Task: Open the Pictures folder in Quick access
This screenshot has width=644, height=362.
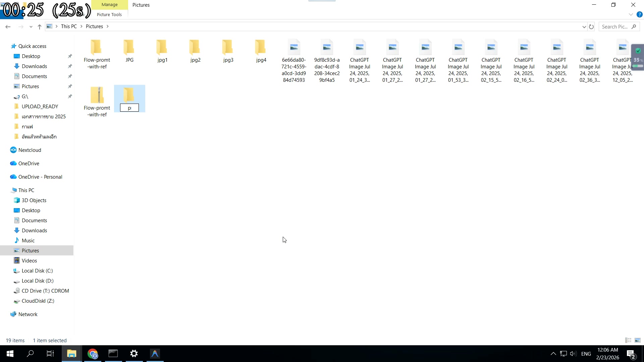Action: (30, 86)
